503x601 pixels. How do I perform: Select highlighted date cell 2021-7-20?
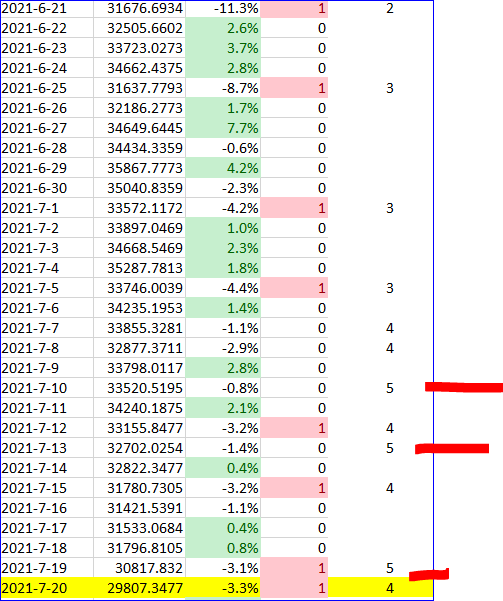click(x=47, y=588)
